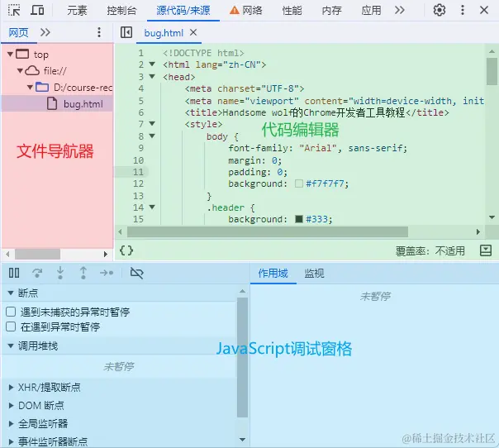Screen dimensions: 499x448
Task: Click line number 12 in gutter
Action: (x=138, y=183)
